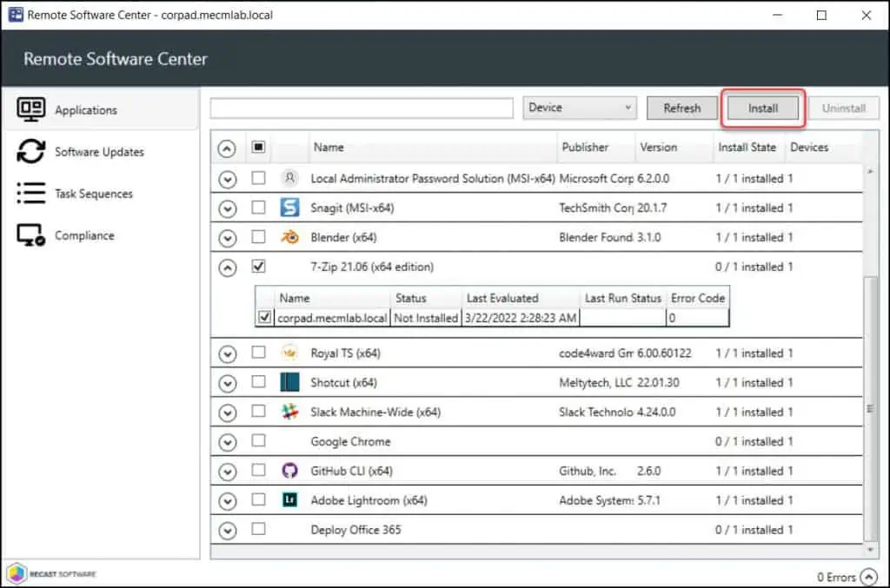890x588 pixels.
Task: Click the Uninstall button
Action: tap(843, 108)
